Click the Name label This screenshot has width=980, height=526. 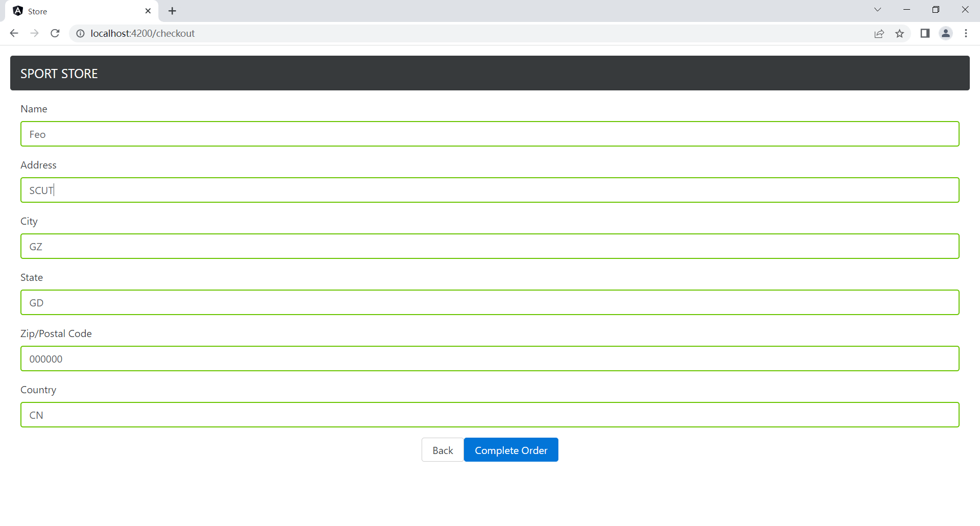(x=34, y=109)
